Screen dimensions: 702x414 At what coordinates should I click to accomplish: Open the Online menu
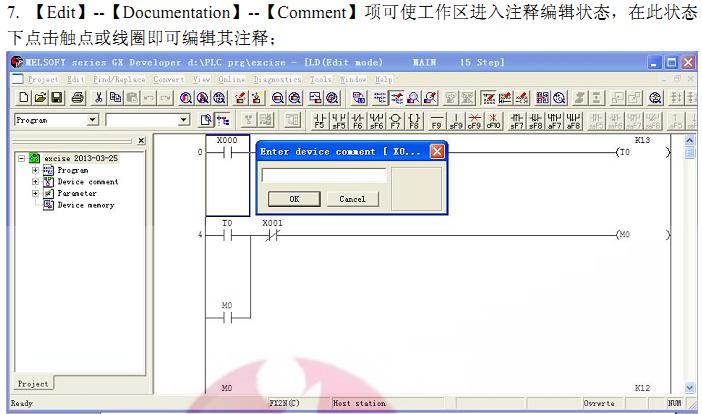click(x=231, y=79)
